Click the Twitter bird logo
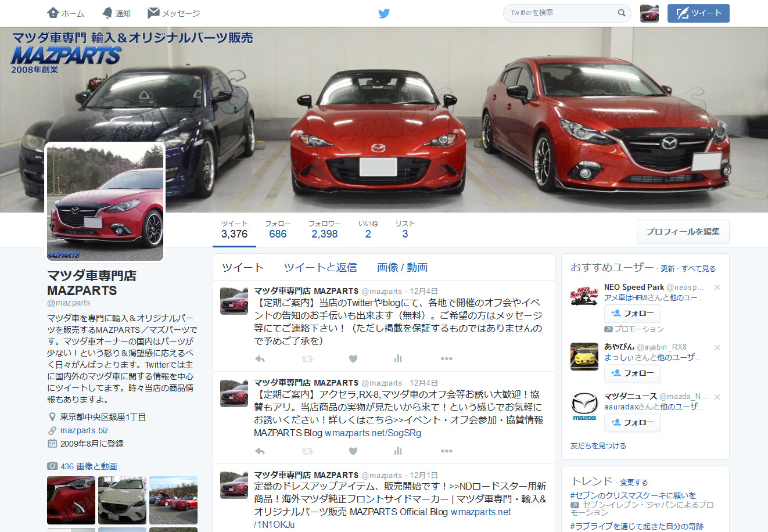Image resolution: width=768 pixels, height=532 pixels. pos(384,13)
